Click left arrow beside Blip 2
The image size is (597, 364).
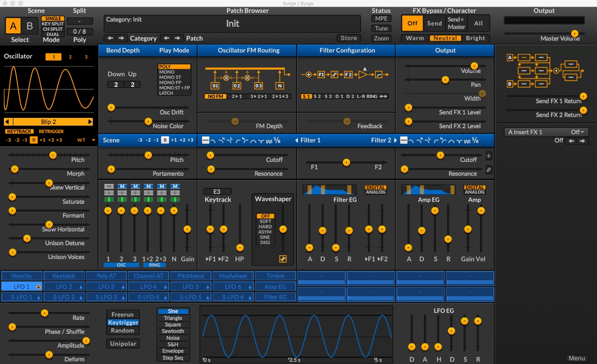coord(7,122)
